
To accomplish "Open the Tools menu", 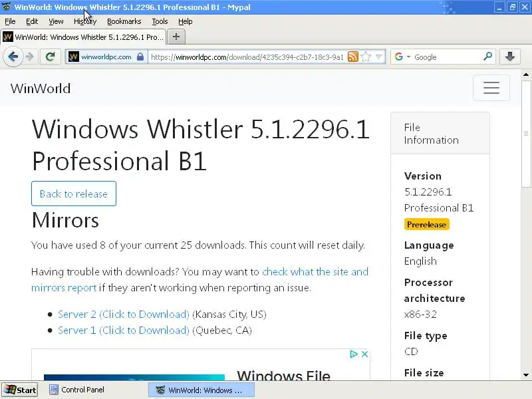I will pyautogui.click(x=160, y=21).
